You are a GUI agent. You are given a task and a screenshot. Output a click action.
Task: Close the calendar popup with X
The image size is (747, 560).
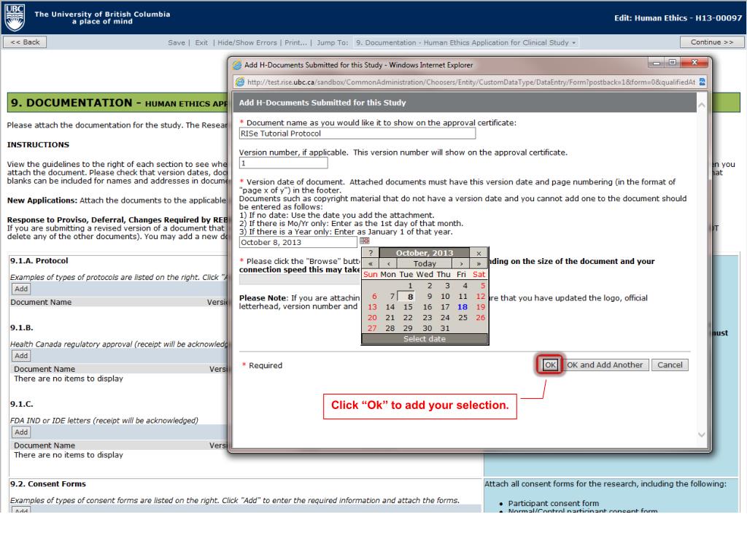click(x=479, y=253)
